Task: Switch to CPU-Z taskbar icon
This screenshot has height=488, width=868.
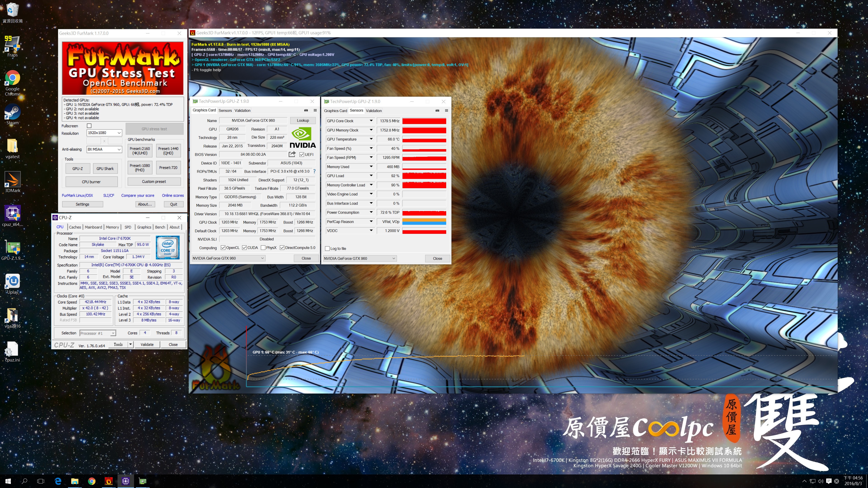Action: coord(126,481)
